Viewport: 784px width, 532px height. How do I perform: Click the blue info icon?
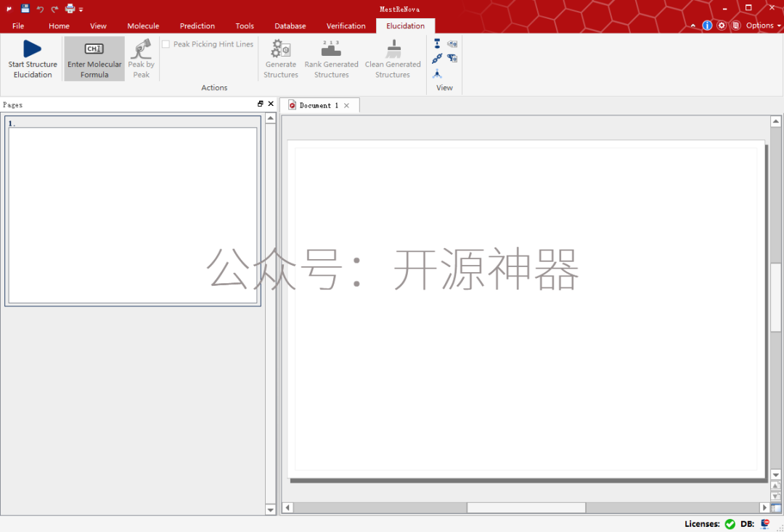coord(707,25)
